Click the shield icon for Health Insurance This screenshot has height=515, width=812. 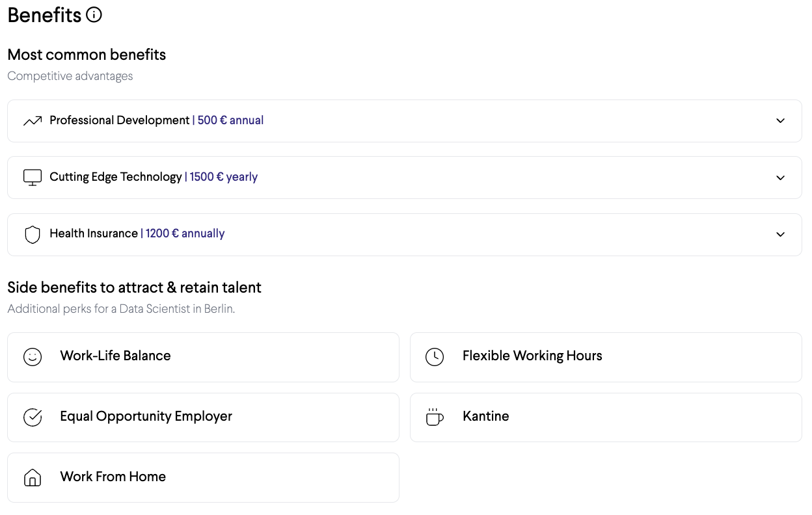point(33,234)
